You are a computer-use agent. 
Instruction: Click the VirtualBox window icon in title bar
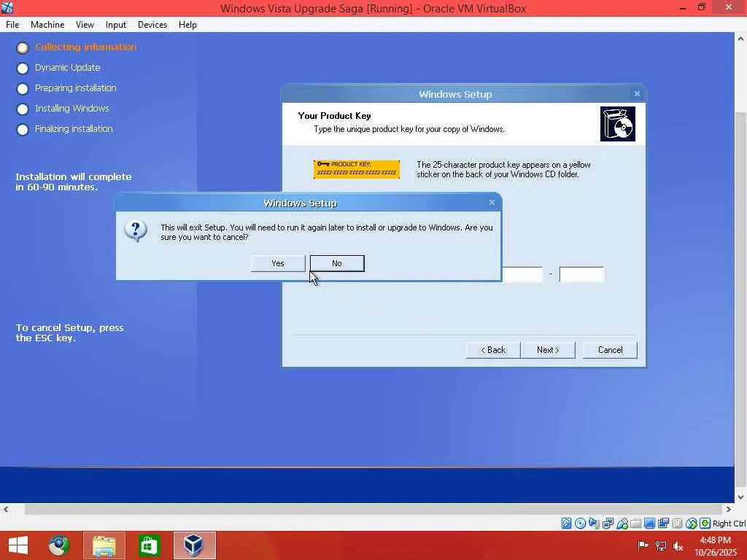click(7, 7)
